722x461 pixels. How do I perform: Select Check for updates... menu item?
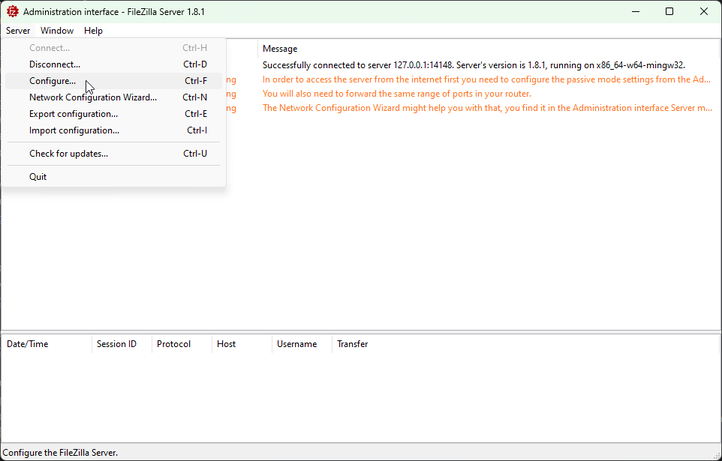point(114,154)
